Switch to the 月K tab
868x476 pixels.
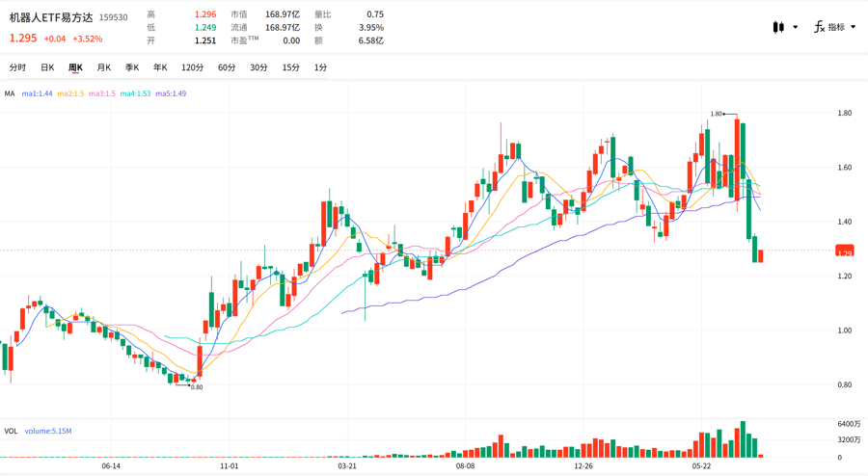pos(103,67)
